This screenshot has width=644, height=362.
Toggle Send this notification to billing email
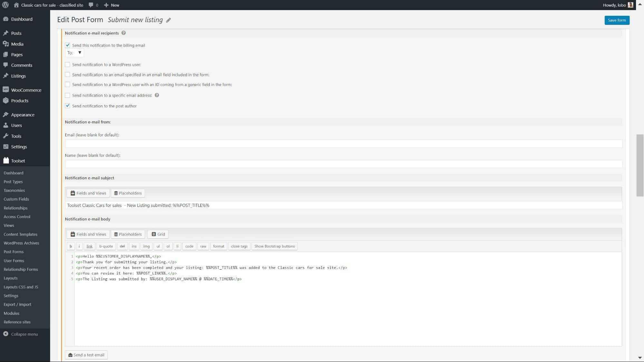coord(68,45)
